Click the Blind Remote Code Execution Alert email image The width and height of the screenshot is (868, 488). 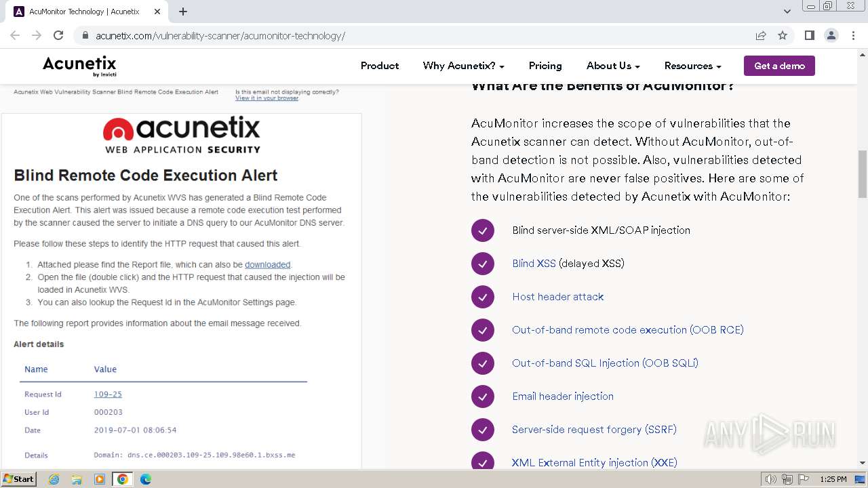point(182,278)
